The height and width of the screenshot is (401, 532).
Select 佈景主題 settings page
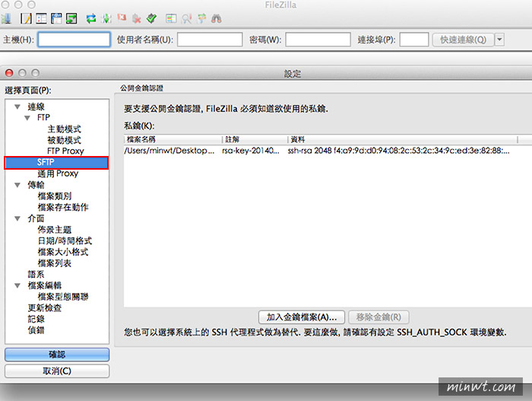(x=55, y=230)
